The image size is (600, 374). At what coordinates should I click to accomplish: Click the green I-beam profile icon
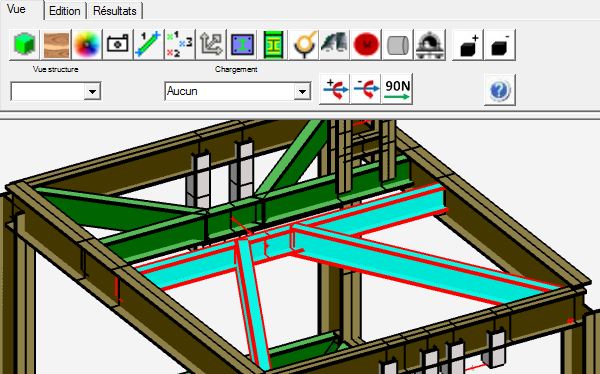pyautogui.click(x=274, y=44)
